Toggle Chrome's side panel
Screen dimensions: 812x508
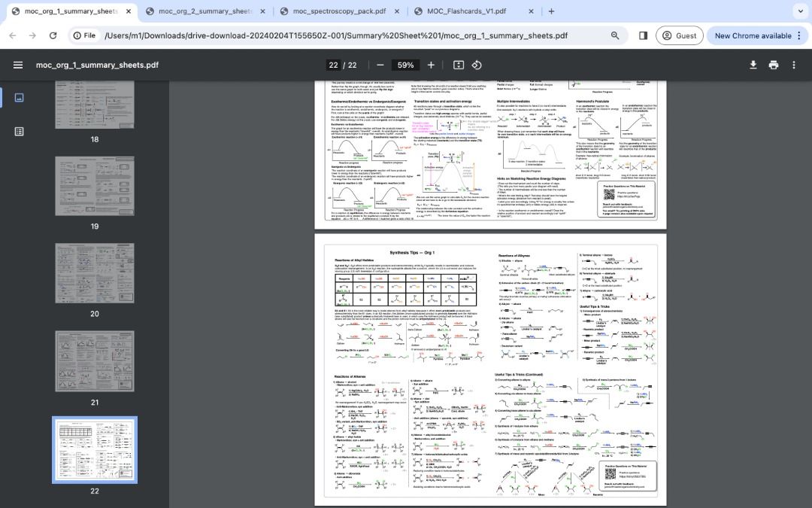tap(644, 35)
